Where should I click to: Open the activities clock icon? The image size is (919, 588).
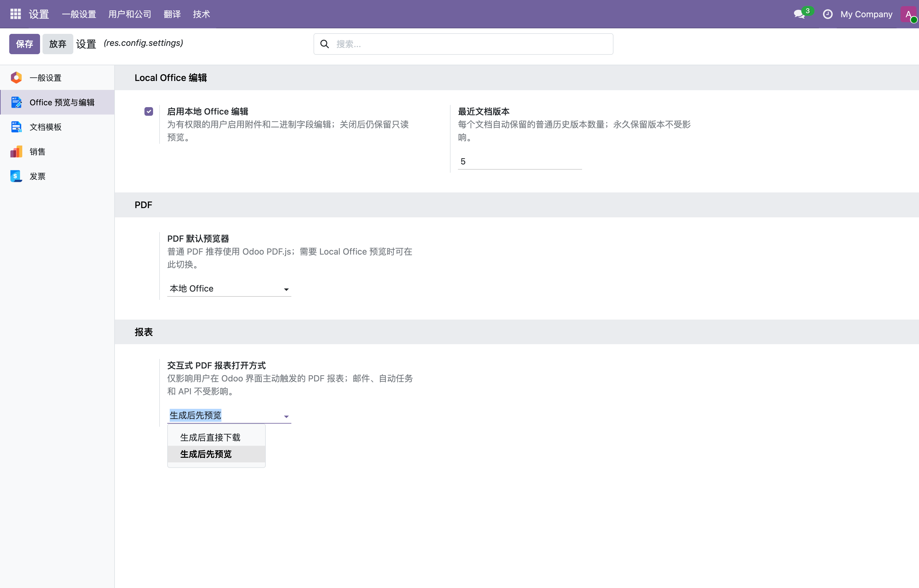pos(827,14)
